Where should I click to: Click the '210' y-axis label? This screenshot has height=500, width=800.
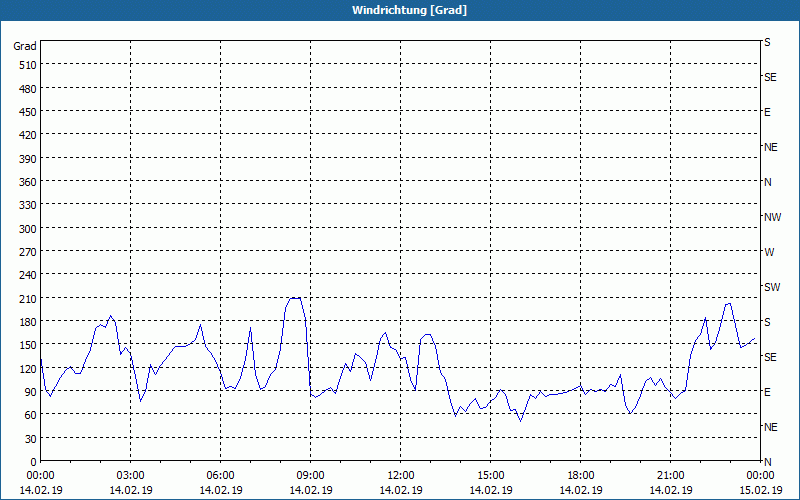click(28, 298)
